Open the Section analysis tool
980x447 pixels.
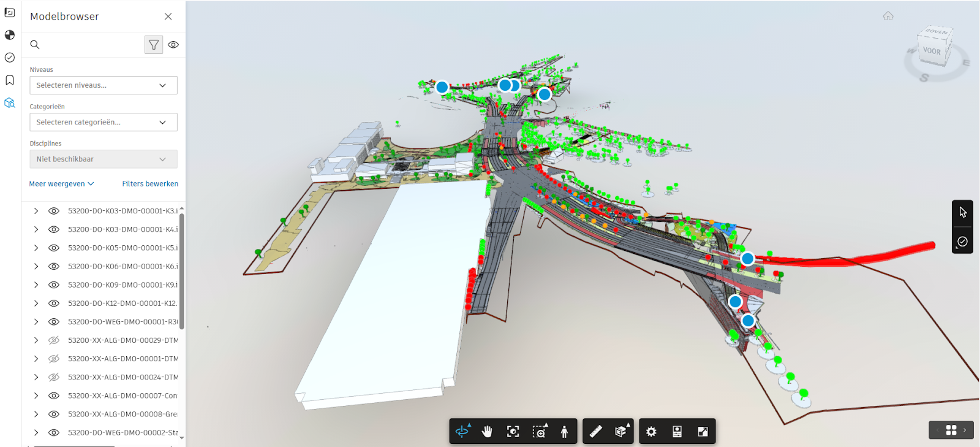[621, 431]
